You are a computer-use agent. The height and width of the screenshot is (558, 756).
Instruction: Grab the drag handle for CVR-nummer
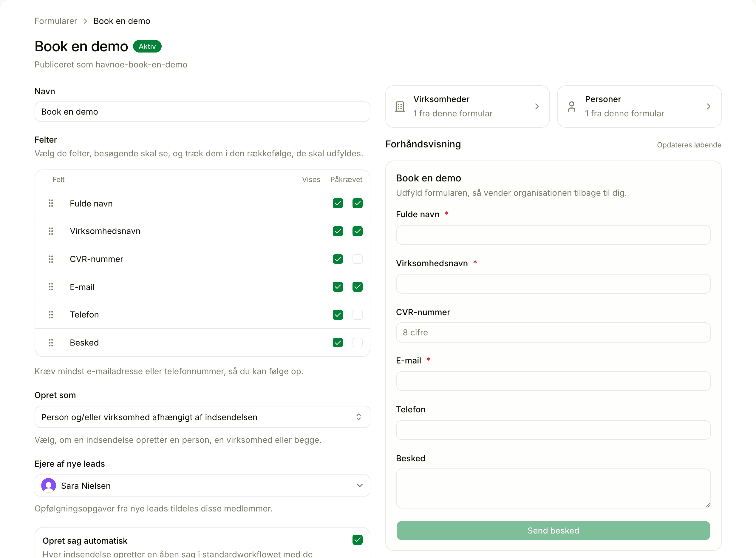tap(51, 259)
